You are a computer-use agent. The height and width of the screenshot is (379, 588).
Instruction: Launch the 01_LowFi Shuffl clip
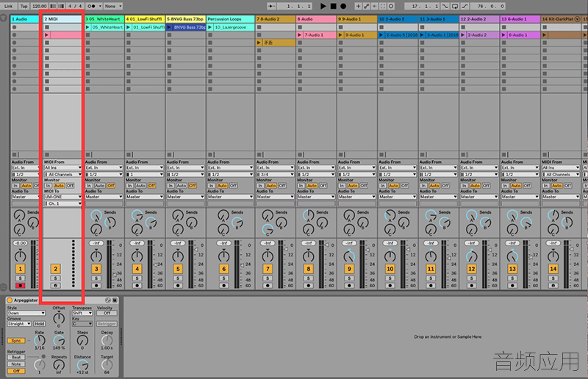(x=128, y=27)
